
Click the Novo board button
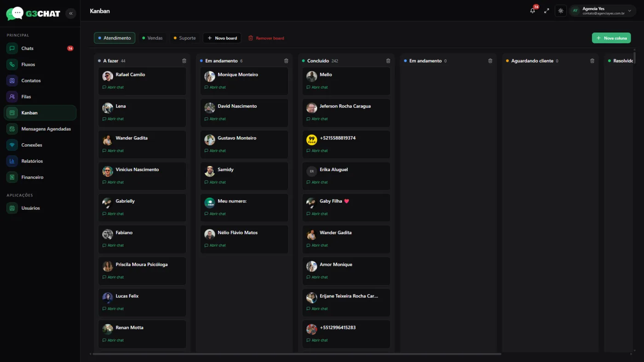222,38
